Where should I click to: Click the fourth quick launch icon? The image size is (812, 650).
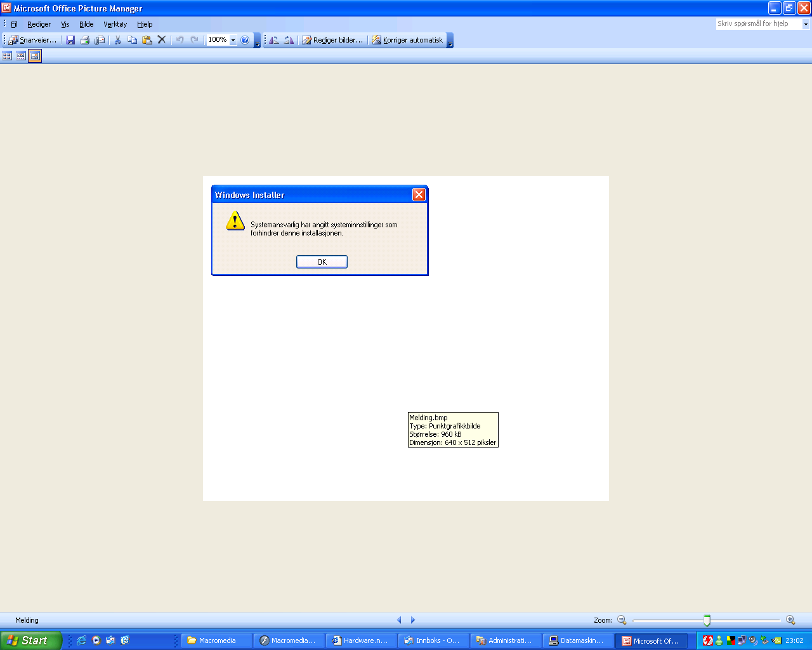pyautogui.click(x=125, y=640)
